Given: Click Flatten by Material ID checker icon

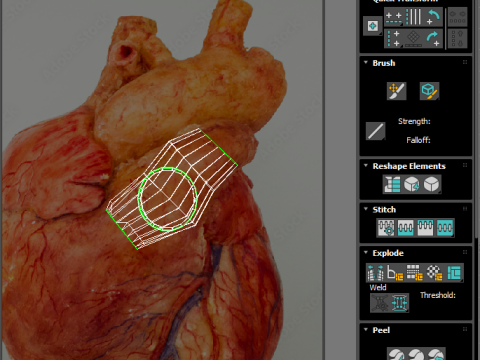Looking at the screenshot, I should pyautogui.click(x=434, y=273).
